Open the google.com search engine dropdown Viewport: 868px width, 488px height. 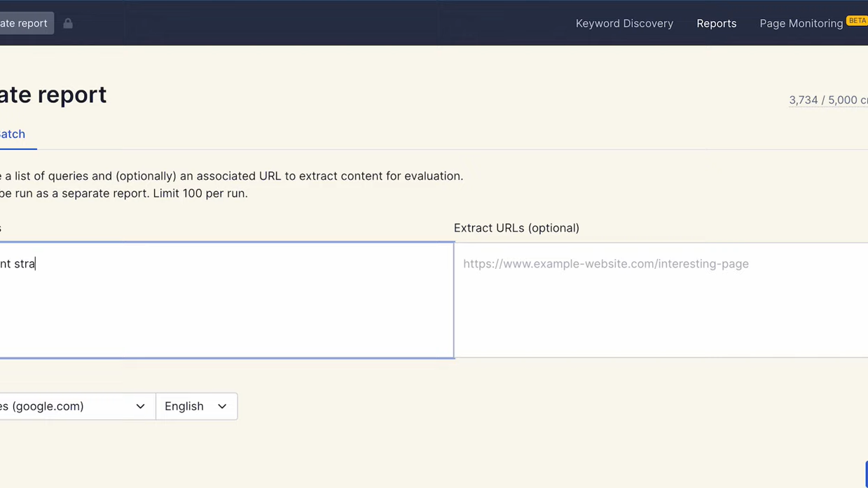(77, 406)
